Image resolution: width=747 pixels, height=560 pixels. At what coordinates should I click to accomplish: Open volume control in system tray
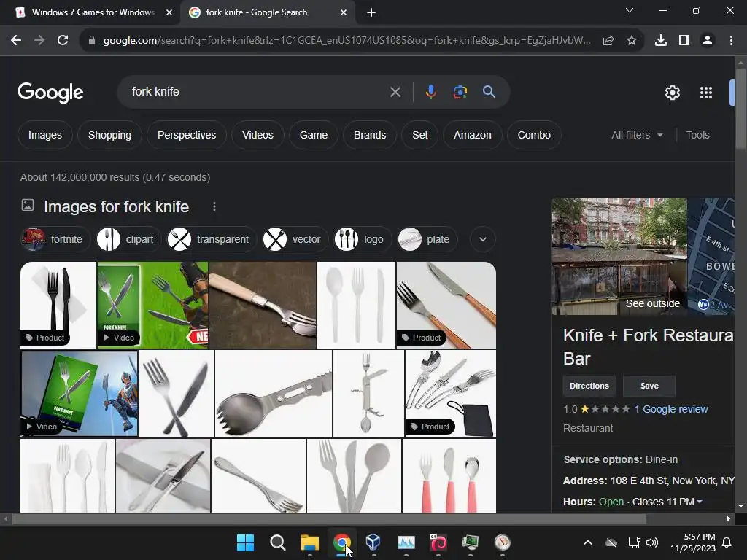point(652,542)
